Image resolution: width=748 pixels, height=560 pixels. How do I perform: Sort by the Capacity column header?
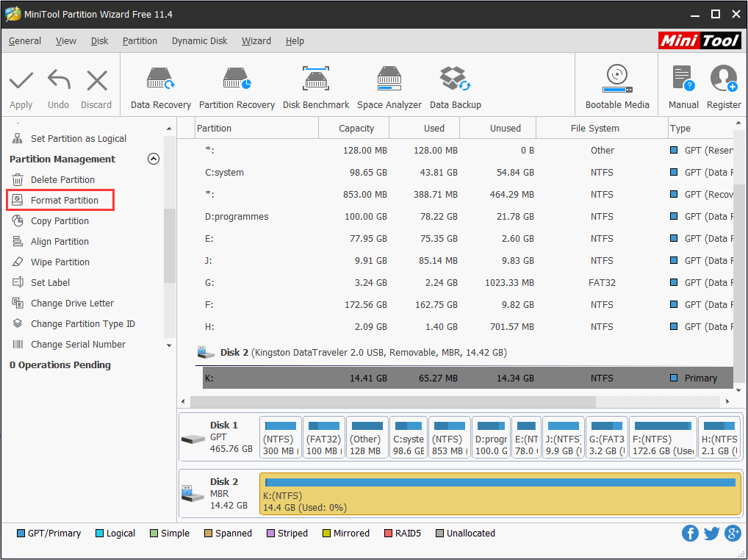[356, 128]
